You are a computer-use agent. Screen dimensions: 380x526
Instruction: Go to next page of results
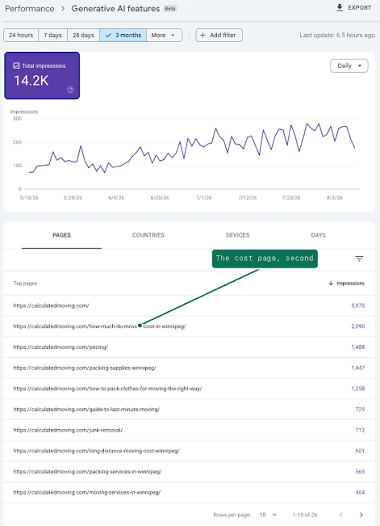coord(361,515)
